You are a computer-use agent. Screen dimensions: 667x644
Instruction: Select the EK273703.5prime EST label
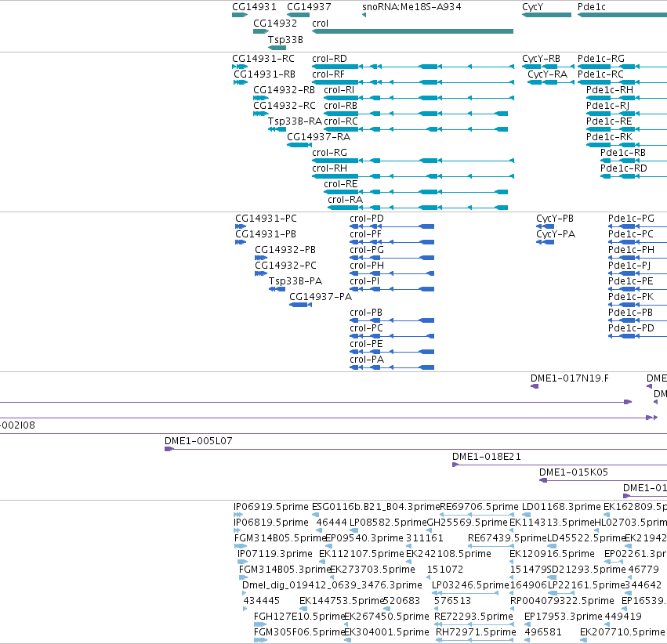pos(372,570)
